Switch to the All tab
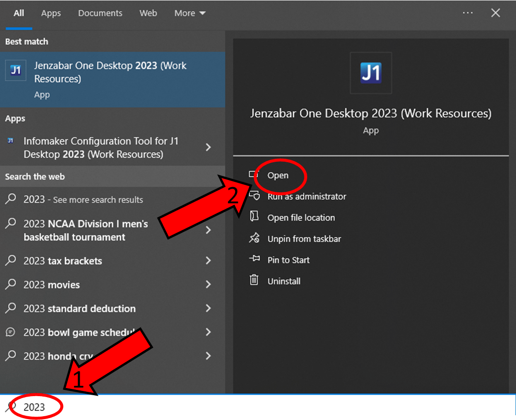 click(19, 13)
